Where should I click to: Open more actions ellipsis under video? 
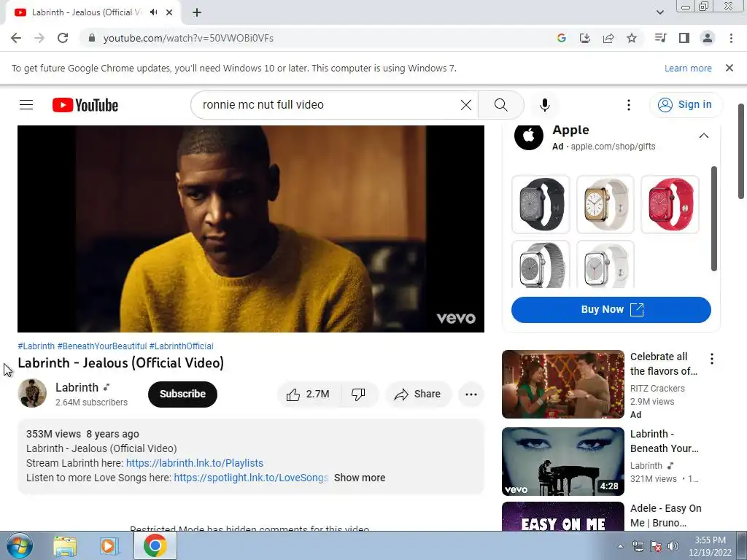[x=471, y=394]
